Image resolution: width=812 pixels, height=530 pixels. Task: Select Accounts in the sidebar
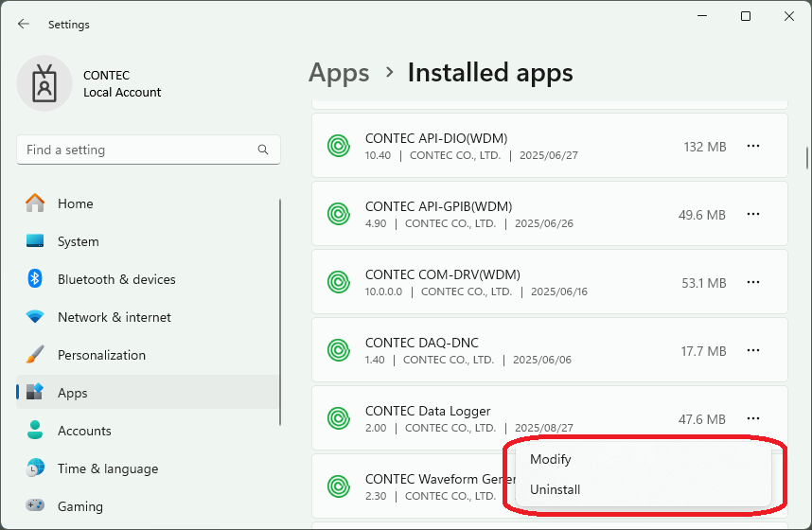84,431
